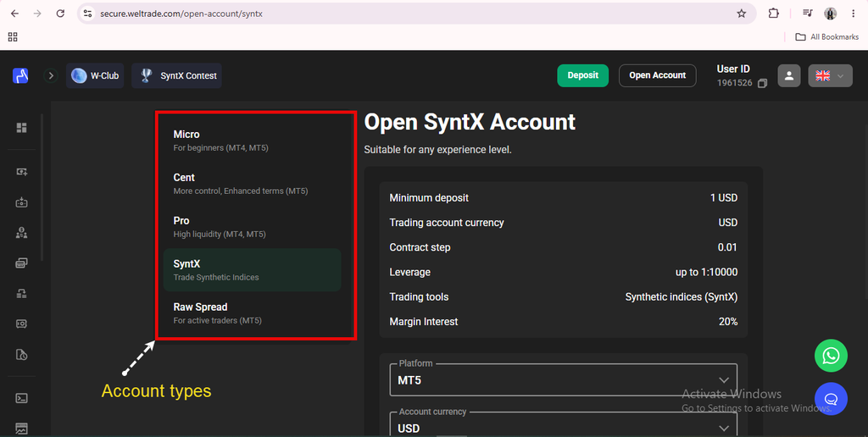Screen dimensions: 868x437
Task: Copy the User ID with copy icon
Action: pyautogui.click(x=762, y=84)
